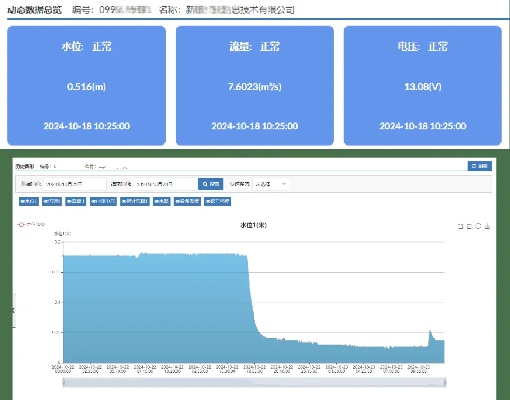This screenshot has width=510, height=400.
Task: Click the chart zoom-reset toolbox icon
Action: (x=469, y=226)
